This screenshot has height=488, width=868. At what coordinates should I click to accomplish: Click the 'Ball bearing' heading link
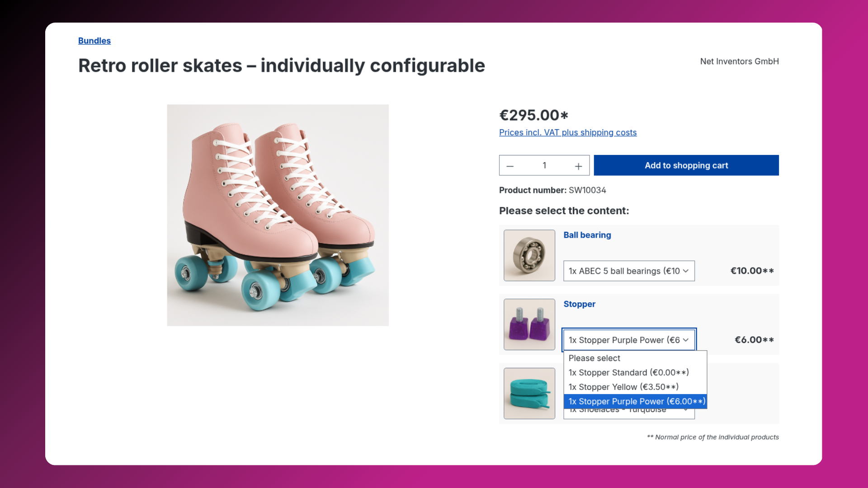pos(587,235)
